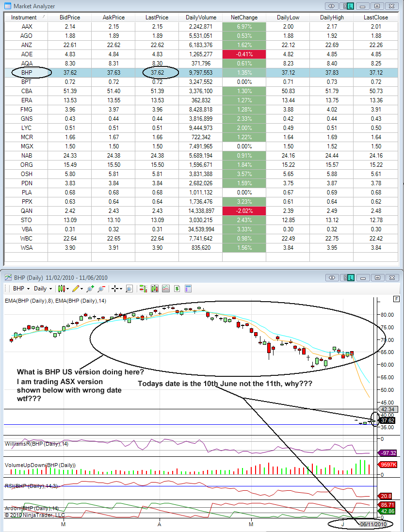Click the strategies dollar sign icon

point(177,289)
